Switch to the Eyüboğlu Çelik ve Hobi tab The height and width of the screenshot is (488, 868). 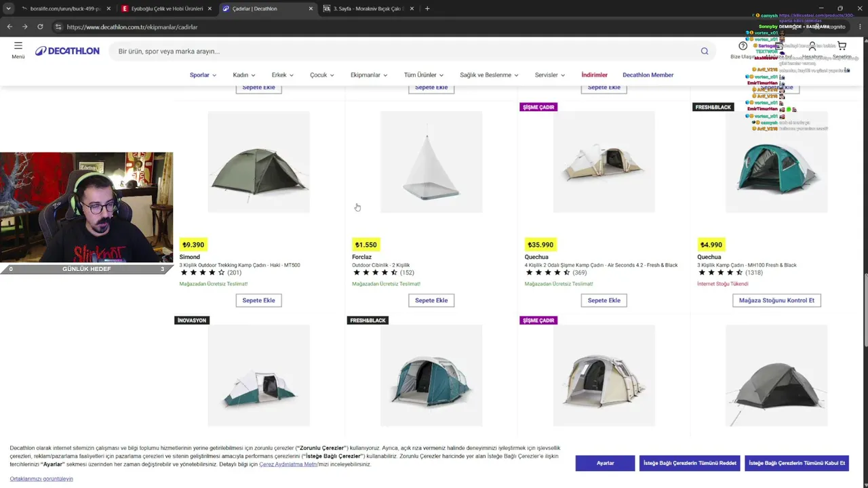click(166, 9)
